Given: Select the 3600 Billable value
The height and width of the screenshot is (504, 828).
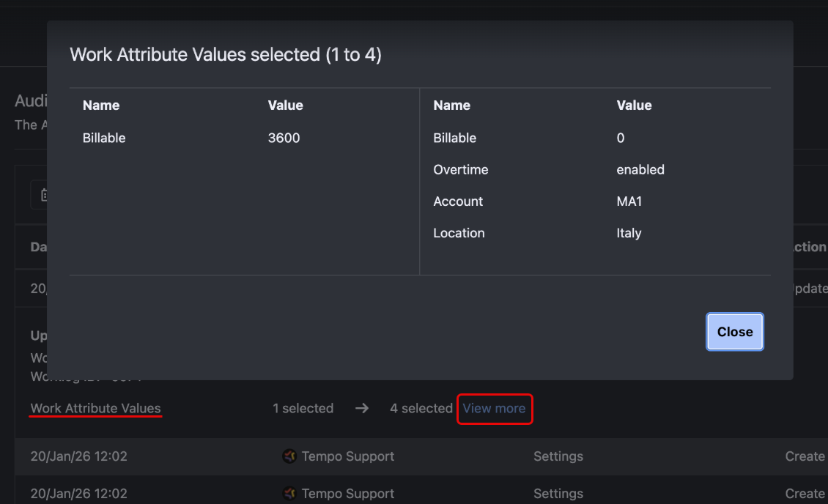Looking at the screenshot, I should pos(284,138).
